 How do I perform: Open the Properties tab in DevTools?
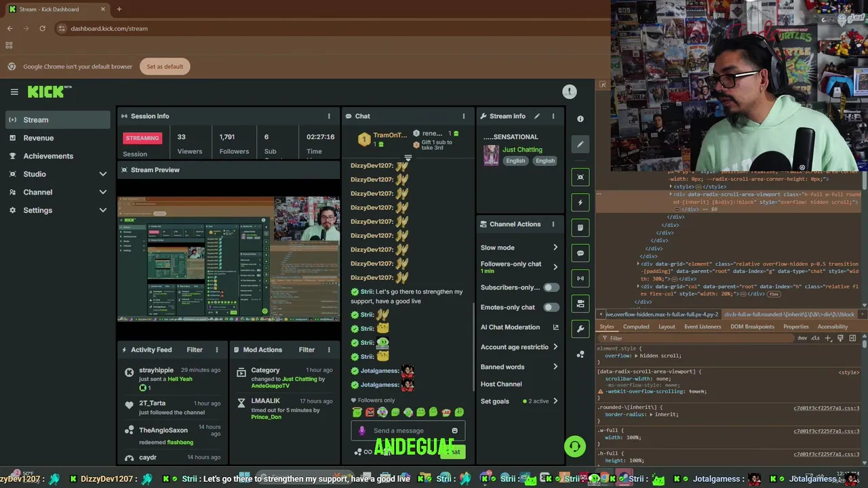pyautogui.click(x=795, y=327)
